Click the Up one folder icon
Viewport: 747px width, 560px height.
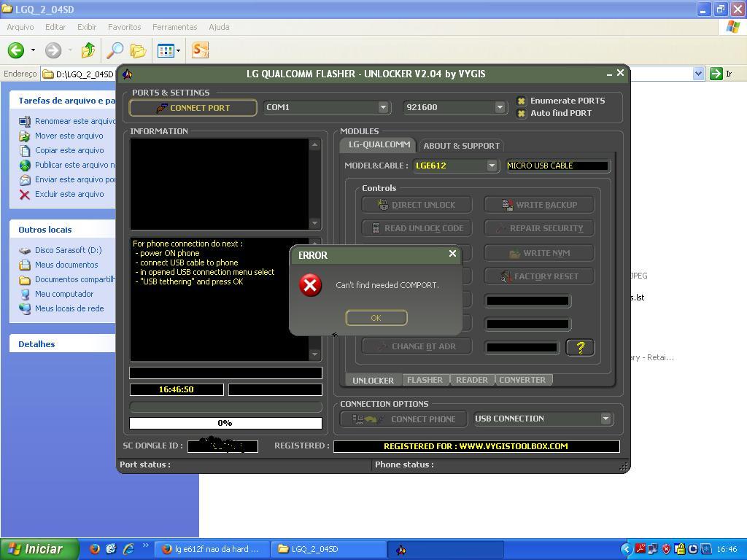click(x=88, y=50)
